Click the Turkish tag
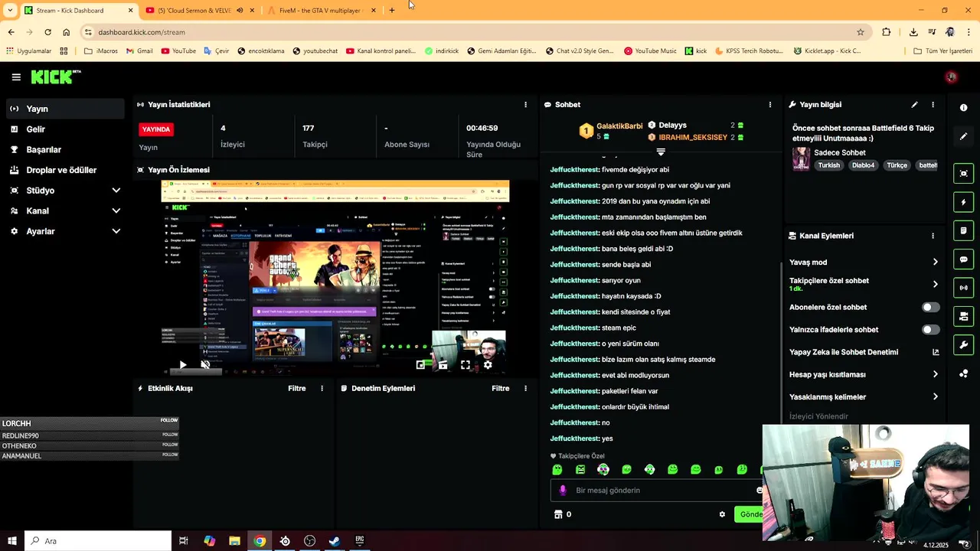The height and width of the screenshot is (551, 980). (828, 165)
